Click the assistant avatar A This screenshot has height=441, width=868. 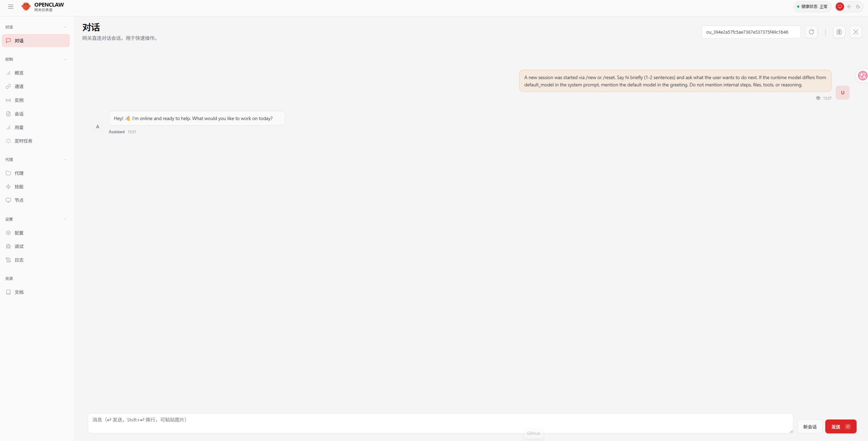pyautogui.click(x=98, y=127)
